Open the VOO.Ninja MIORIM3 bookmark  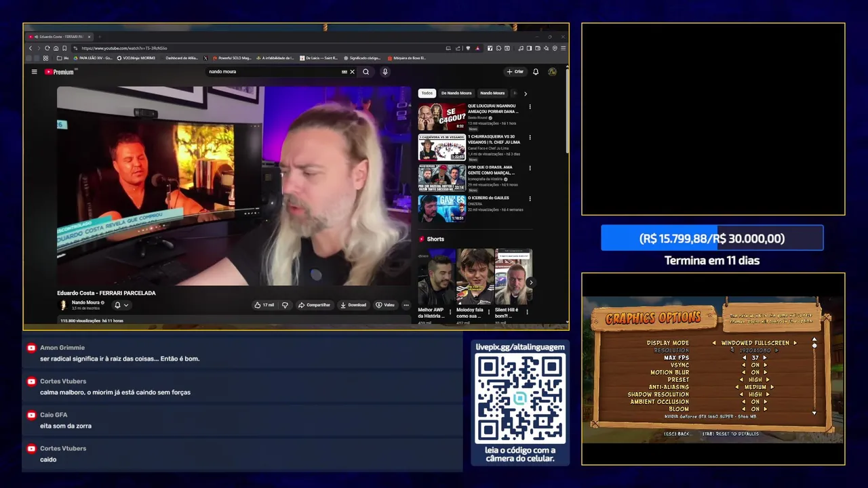coord(136,58)
